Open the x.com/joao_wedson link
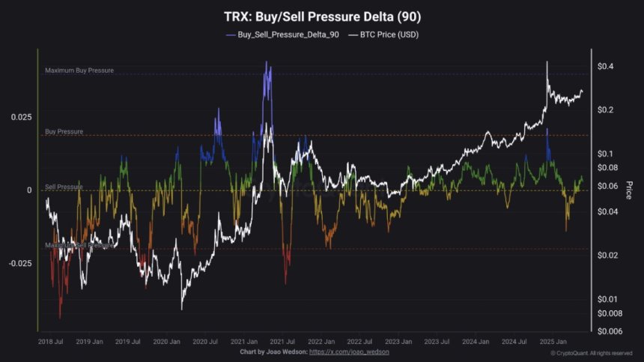The image size is (644, 362). [349, 352]
